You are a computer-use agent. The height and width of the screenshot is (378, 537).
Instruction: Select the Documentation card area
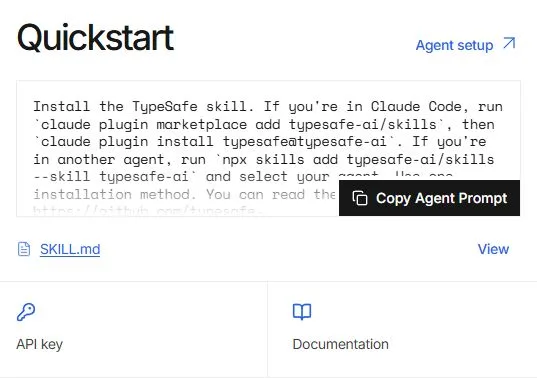[402, 329]
